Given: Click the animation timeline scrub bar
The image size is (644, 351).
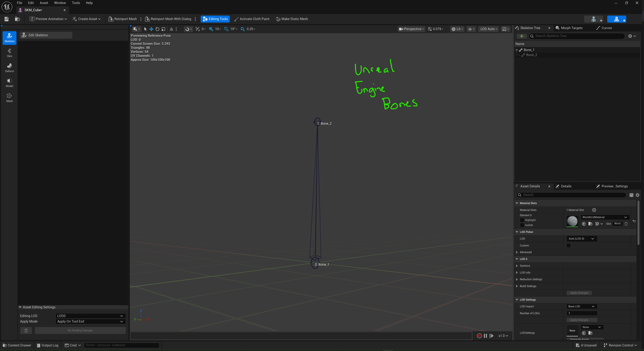Looking at the screenshot, I should (x=301, y=336).
